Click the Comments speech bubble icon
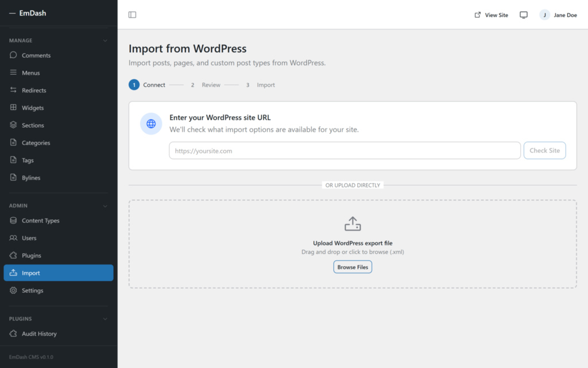The image size is (588, 368). click(13, 55)
